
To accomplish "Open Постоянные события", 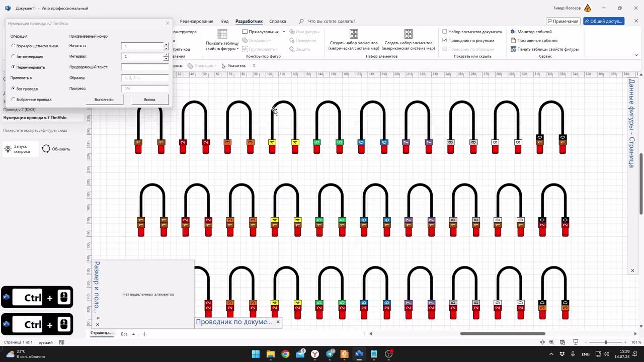I will 534,40.
